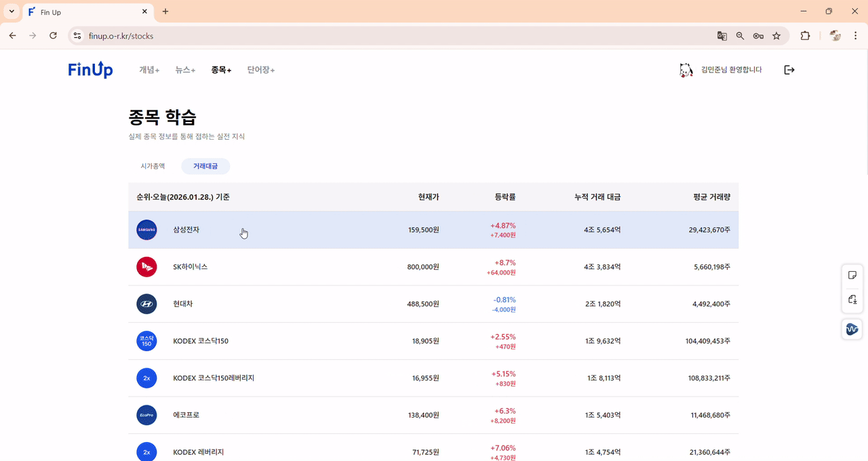Click the 종목 학습 page heading
The height and width of the screenshot is (461, 868).
coord(163,117)
